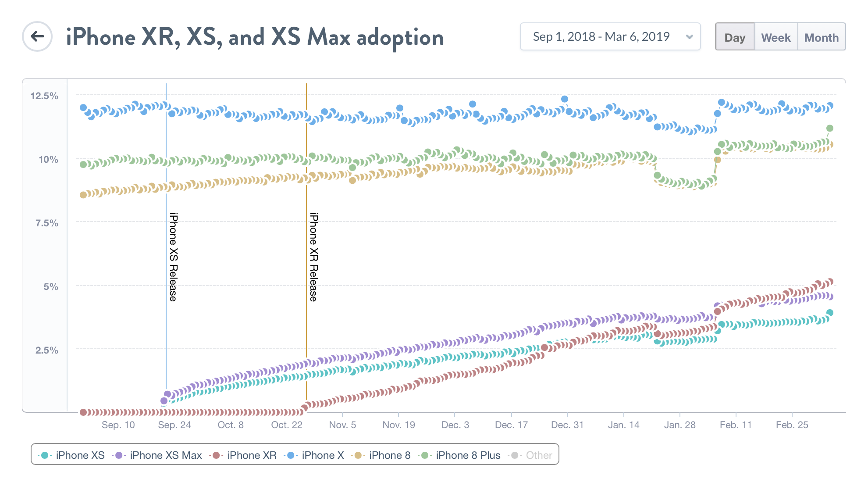
Task: Toggle iPhone XS series visibility label
Action: 80,455
